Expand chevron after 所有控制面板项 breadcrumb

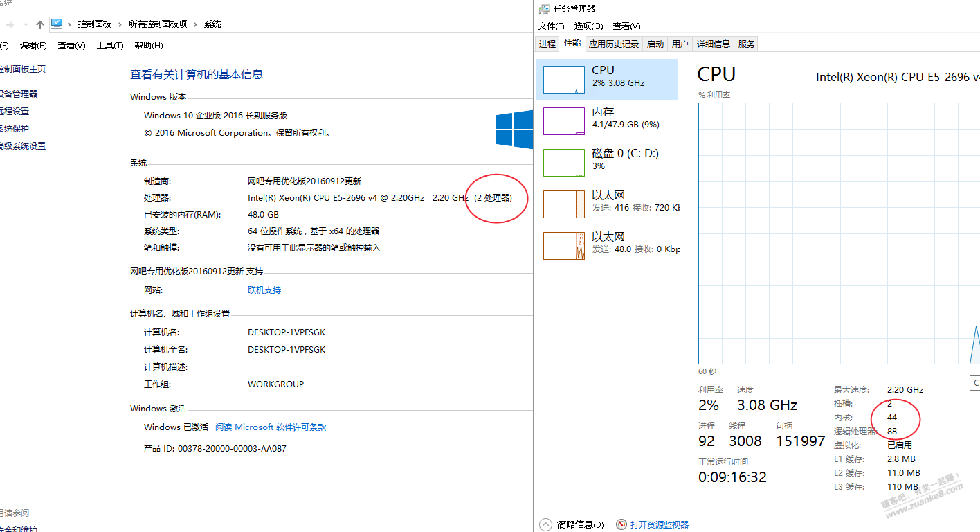click(195, 24)
